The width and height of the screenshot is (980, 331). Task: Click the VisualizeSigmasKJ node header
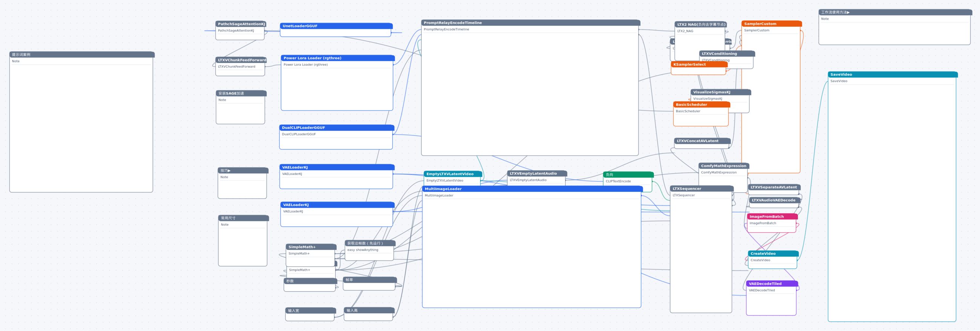pyautogui.click(x=721, y=92)
